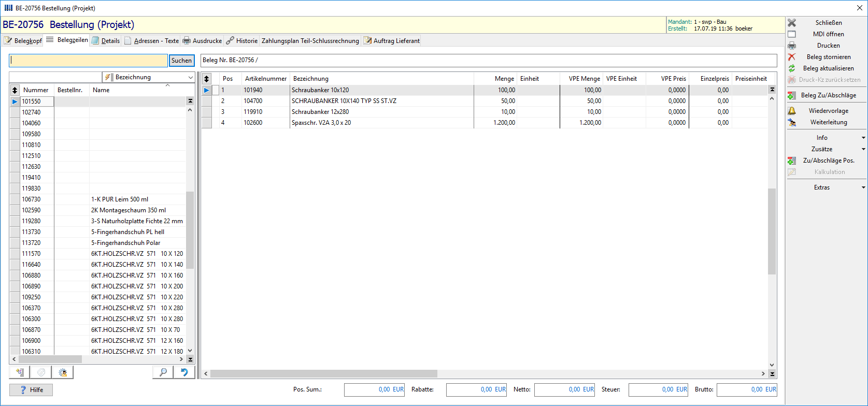Image resolution: width=868 pixels, height=406 pixels.
Task: Click the Weiterleitung button label
Action: pyautogui.click(x=829, y=122)
